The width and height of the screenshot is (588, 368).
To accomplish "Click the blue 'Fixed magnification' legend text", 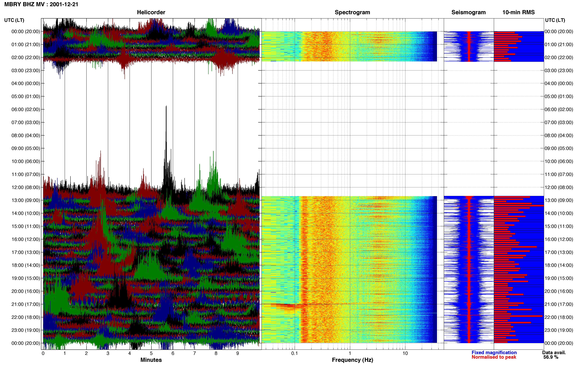I will point(494,352).
